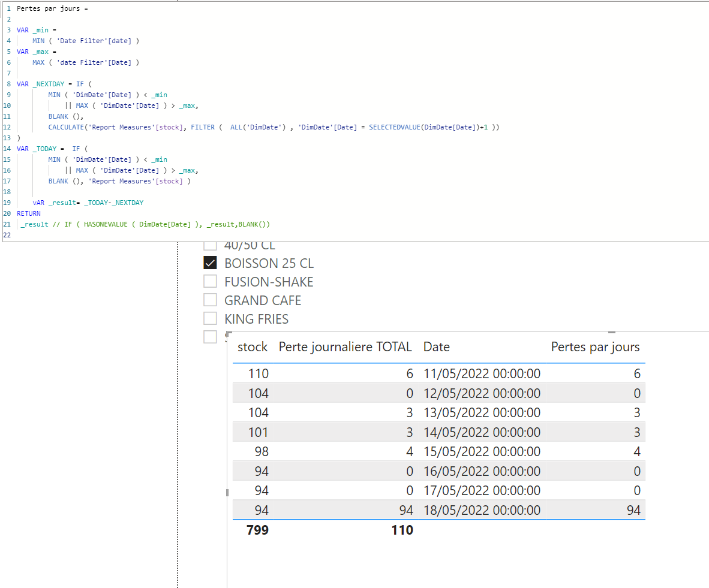Click the table visual's top resize handle

[x=612, y=331]
